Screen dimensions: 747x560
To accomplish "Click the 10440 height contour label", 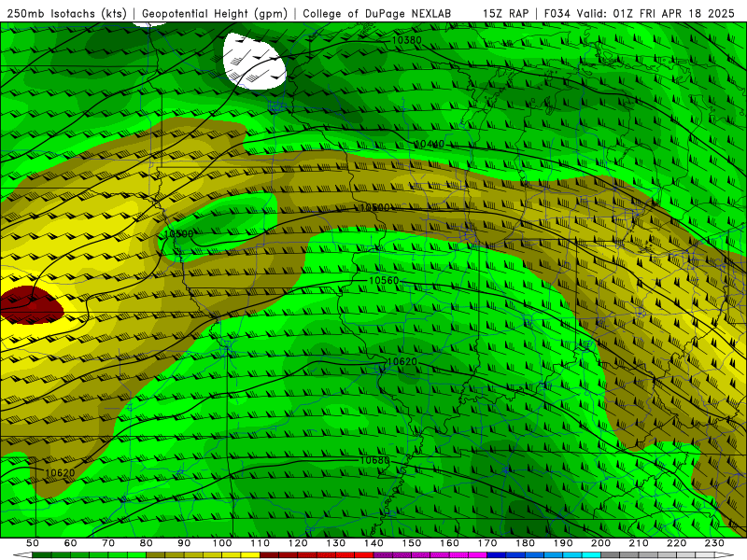I will [430, 144].
